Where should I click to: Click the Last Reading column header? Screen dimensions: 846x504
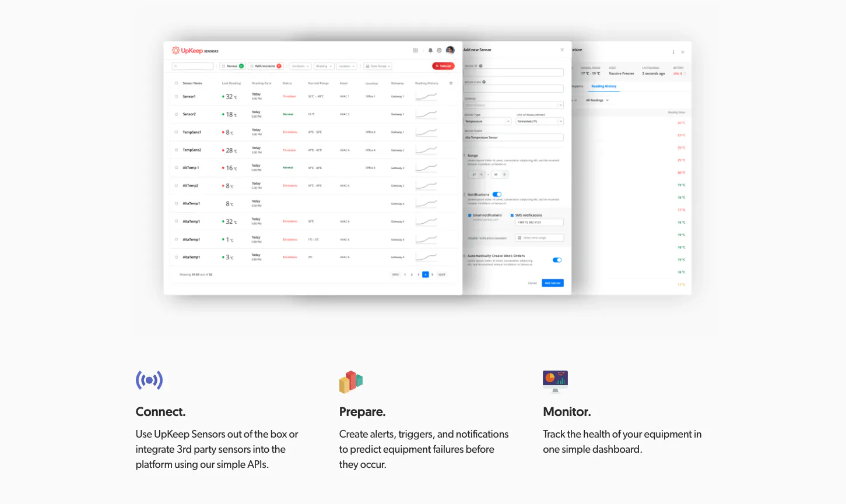coord(231,83)
